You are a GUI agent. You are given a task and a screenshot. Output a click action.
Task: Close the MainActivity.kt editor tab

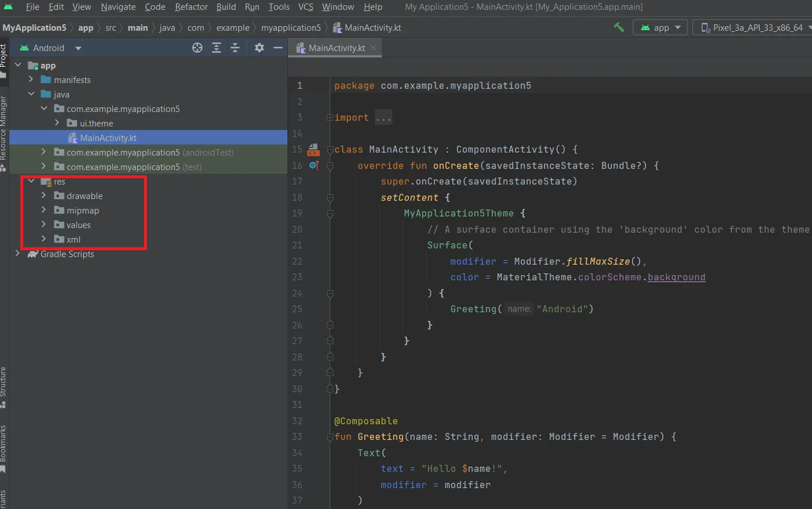point(373,48)
